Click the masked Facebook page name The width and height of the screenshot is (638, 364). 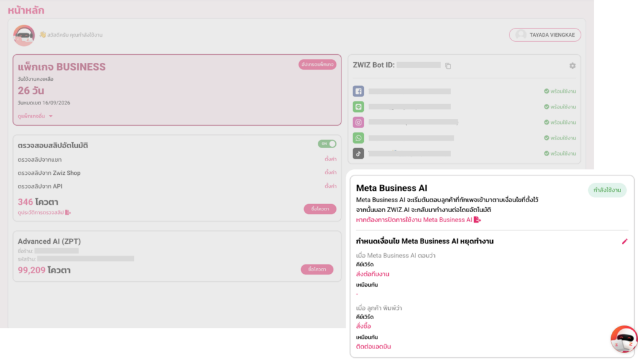pos(410,91)
